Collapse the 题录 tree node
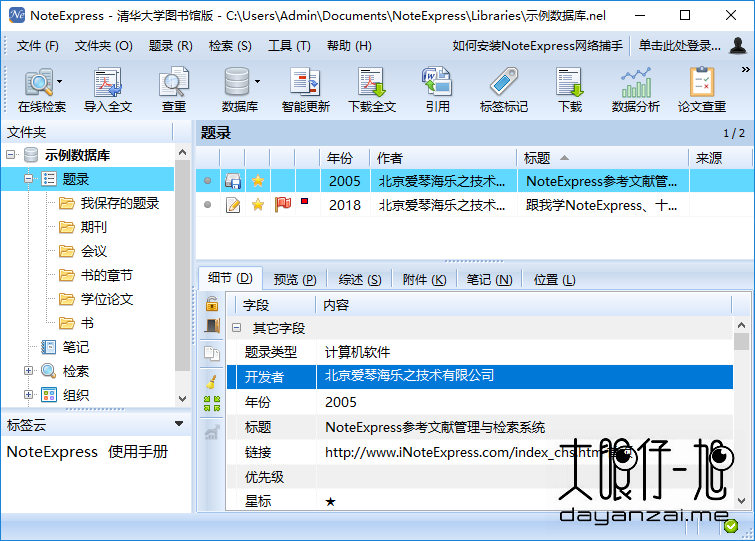 click(28, 179)
